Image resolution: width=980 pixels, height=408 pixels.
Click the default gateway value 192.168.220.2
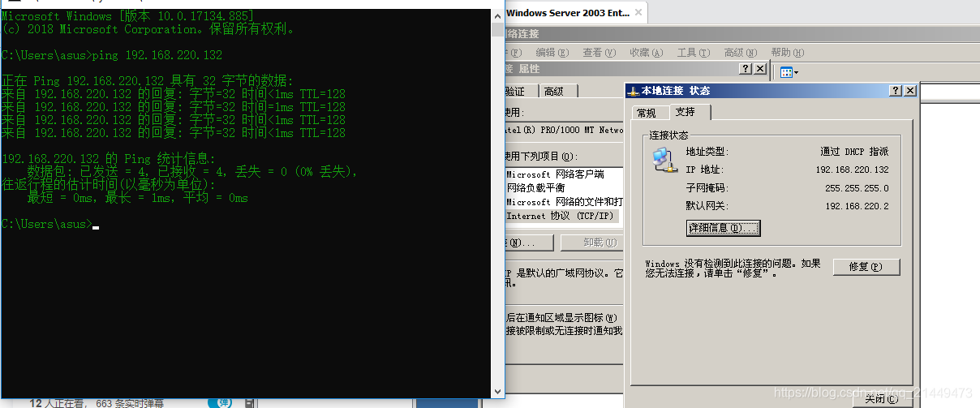pyautogui.click(x=857, y=206)
